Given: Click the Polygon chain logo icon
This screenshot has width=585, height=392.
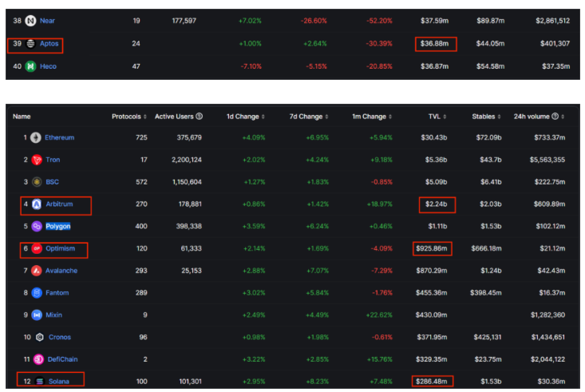Looking at the screenshot, I should coord(37,226).
